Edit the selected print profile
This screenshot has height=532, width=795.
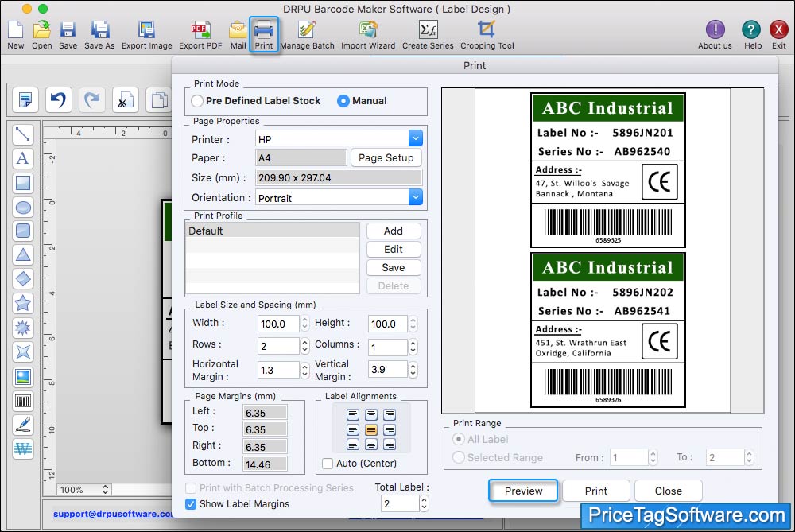394,249
